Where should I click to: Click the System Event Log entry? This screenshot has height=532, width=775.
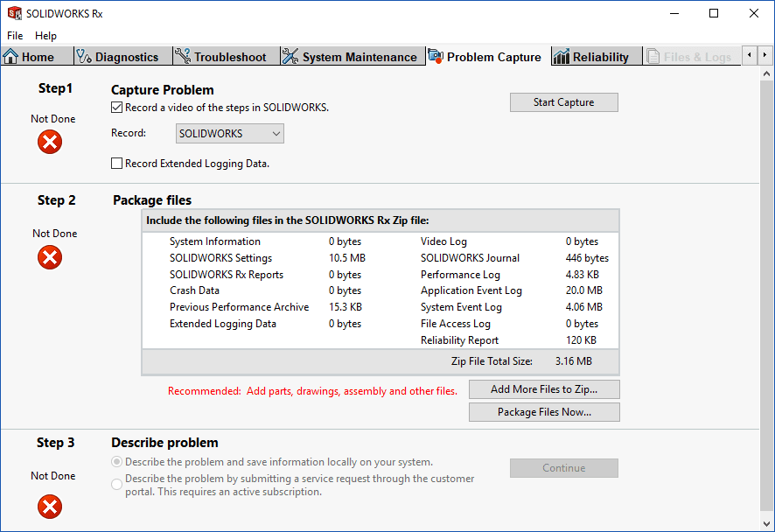pyautogui.click(x=461, y=307)
